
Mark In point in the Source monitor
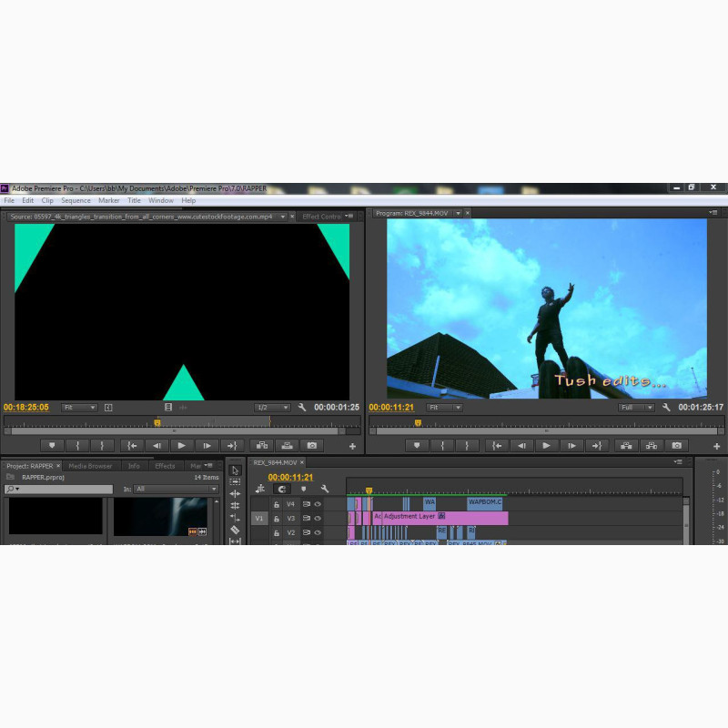[77, 446]
